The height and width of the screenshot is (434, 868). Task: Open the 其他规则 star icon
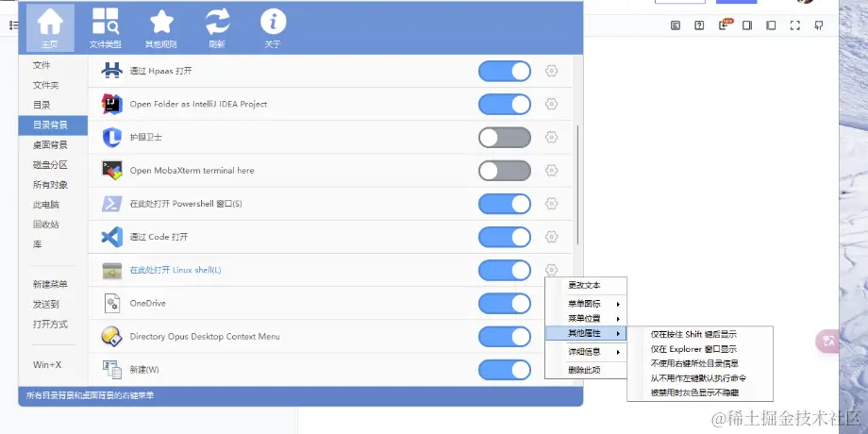click(x=161, y=28)
